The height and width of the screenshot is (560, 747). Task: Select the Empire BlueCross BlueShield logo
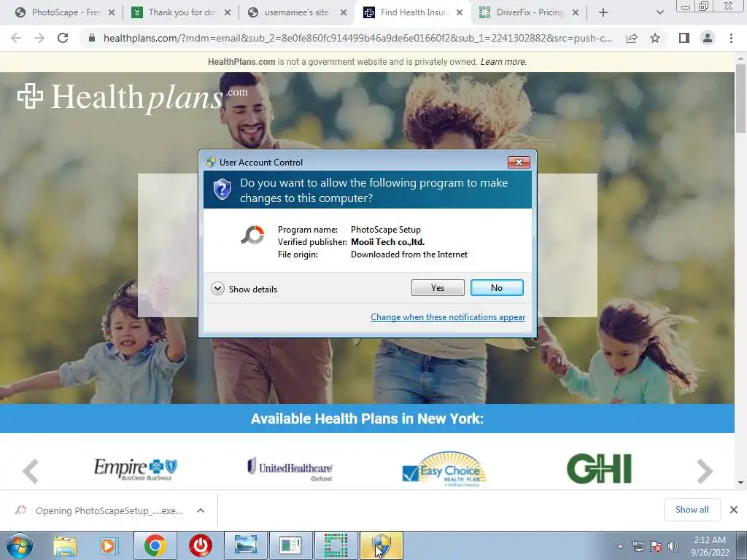[x=135, y=469]
